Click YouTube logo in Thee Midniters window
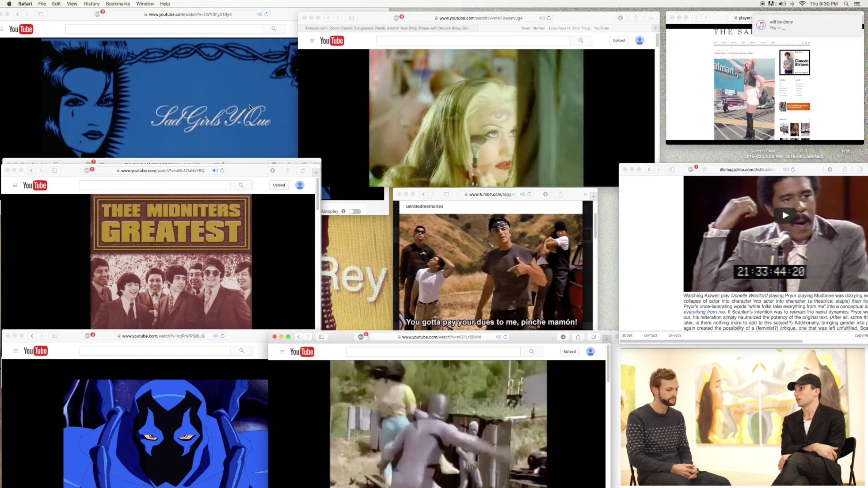The image size is (868, 488). [35, 185]
